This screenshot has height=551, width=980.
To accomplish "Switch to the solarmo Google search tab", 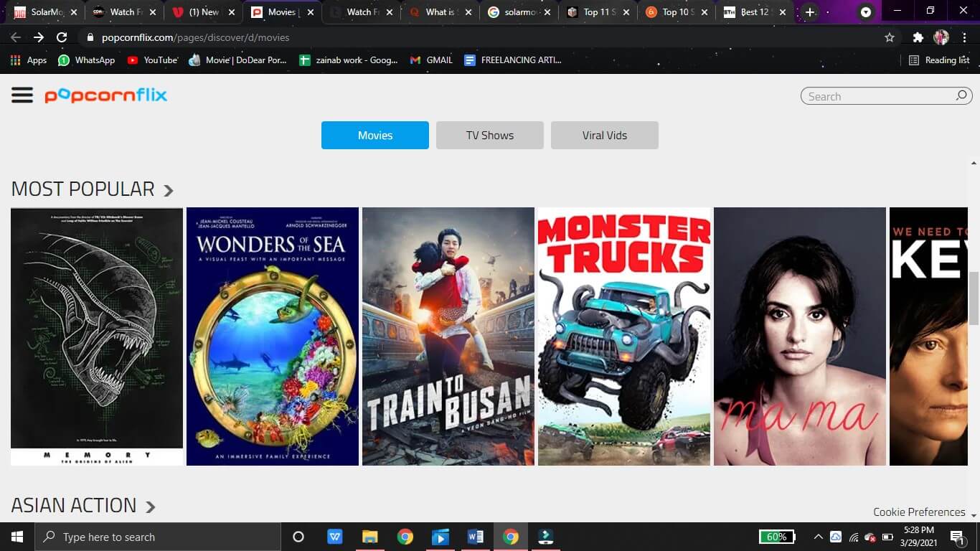I will click(x=519, y=12).
